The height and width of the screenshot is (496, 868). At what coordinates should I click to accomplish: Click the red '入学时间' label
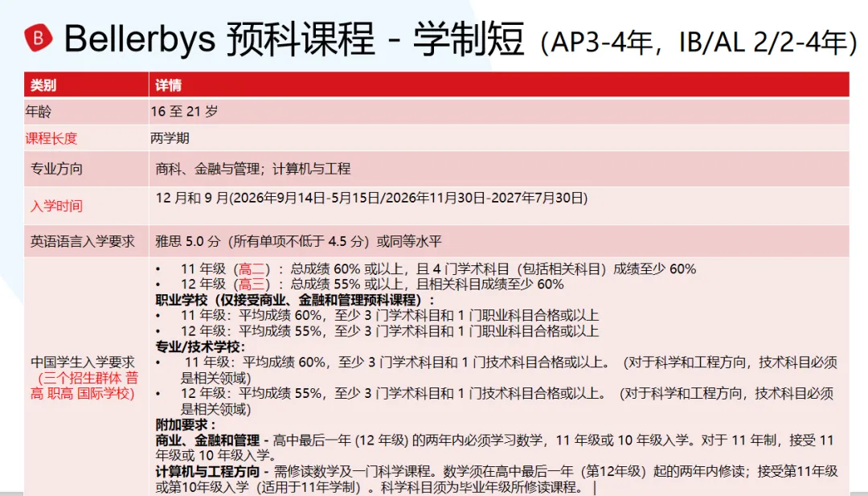[56, 206]
